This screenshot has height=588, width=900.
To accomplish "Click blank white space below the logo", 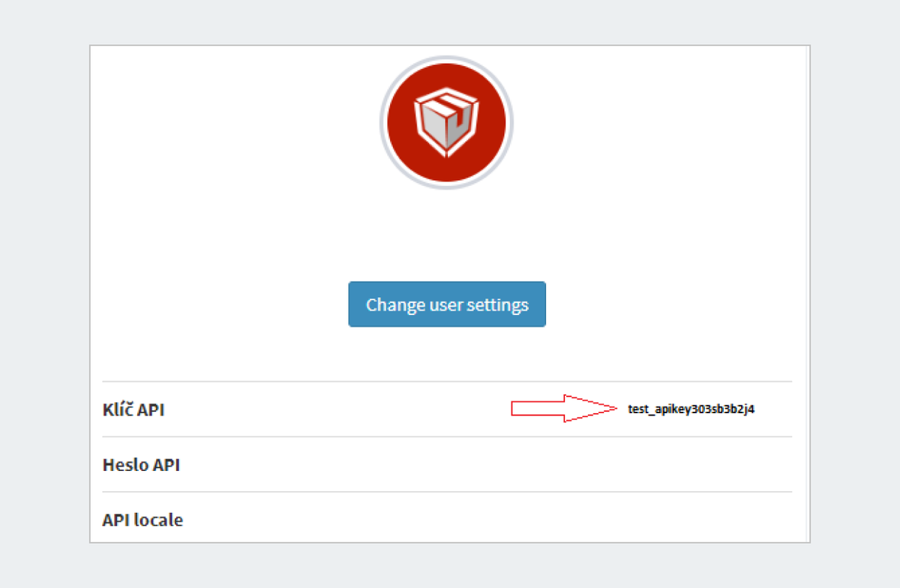I will (x=447, y=232).
